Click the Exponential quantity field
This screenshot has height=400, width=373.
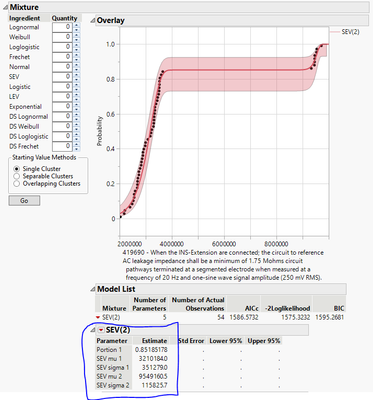62,107
